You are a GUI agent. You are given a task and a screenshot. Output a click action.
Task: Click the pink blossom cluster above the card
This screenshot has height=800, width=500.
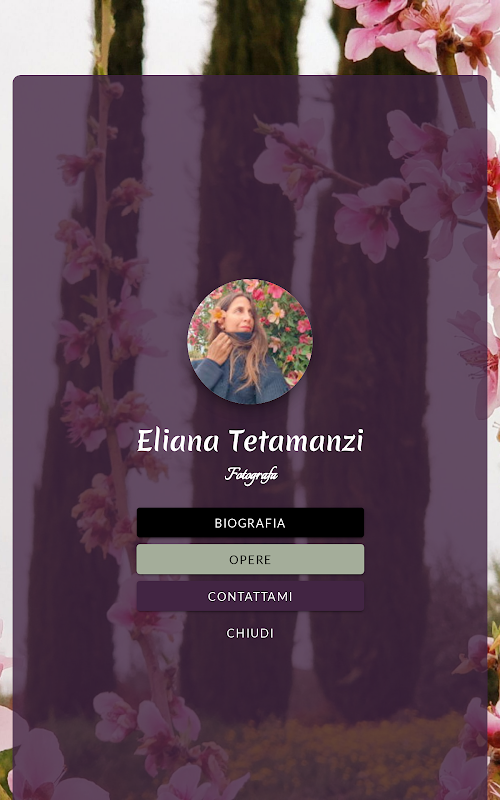click(x=416, y=33)
